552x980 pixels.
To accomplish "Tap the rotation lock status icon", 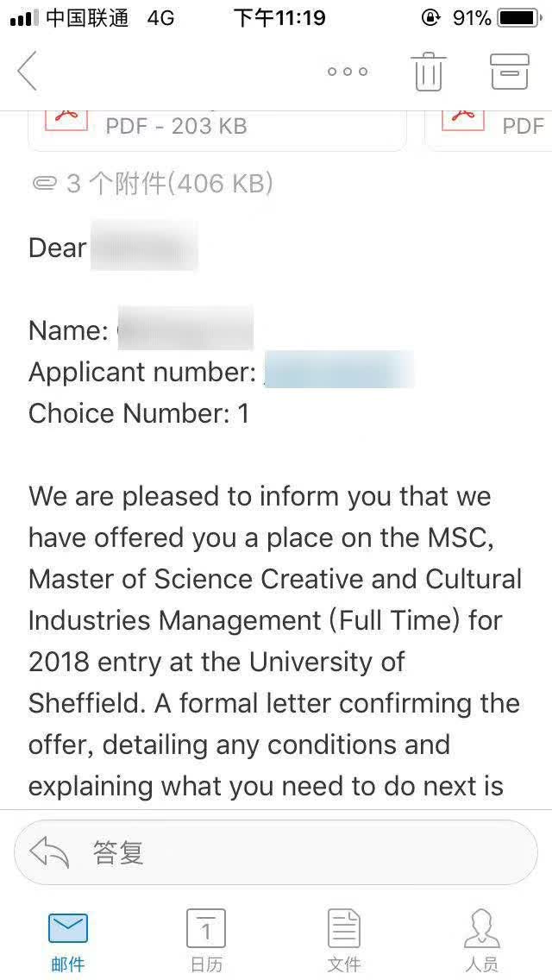I will (x=430, y=17).
